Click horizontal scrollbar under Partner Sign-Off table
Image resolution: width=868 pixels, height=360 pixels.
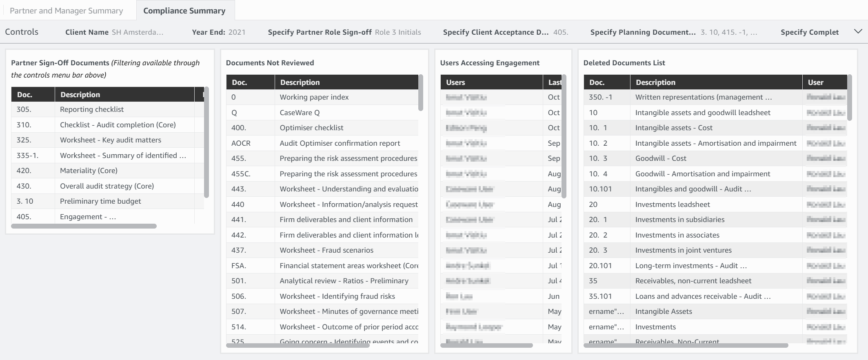(84, 226)
